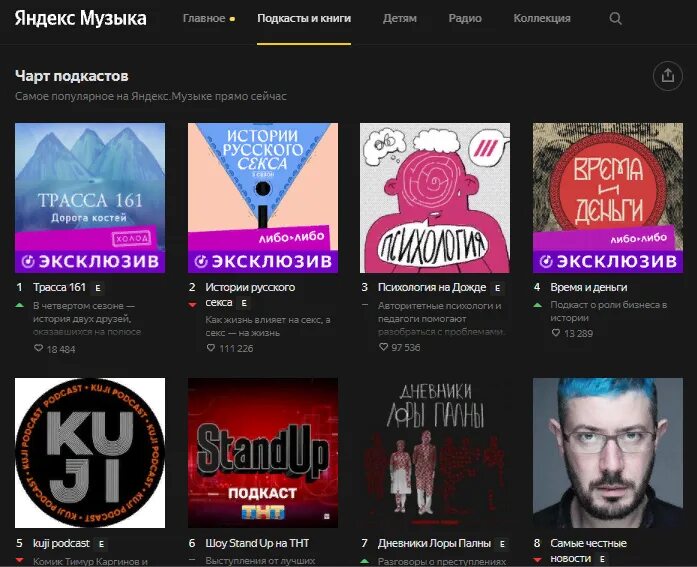
Task: Click Трасса 161 cover thumbnail
Action: click(90, 198)
